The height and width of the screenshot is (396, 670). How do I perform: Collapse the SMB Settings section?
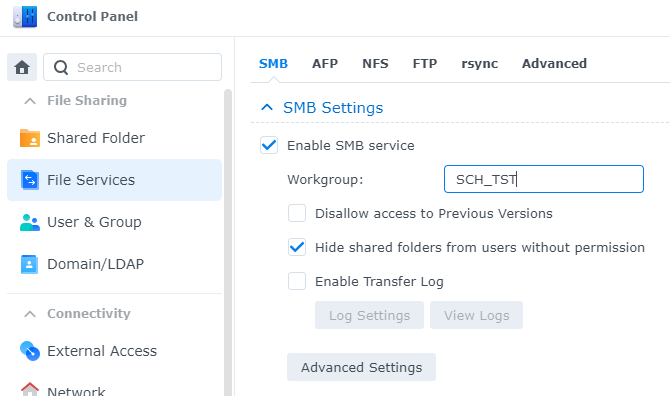[267, 107]
